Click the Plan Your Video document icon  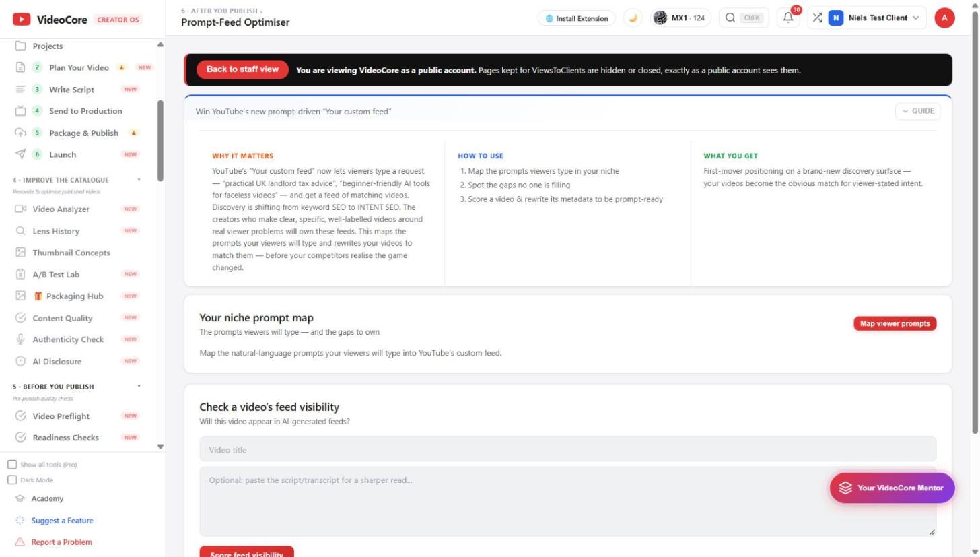(x=20, y=67)
